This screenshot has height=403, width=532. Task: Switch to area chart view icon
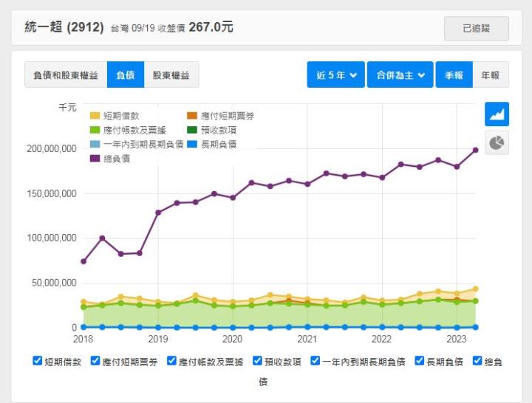click(497, 114)
